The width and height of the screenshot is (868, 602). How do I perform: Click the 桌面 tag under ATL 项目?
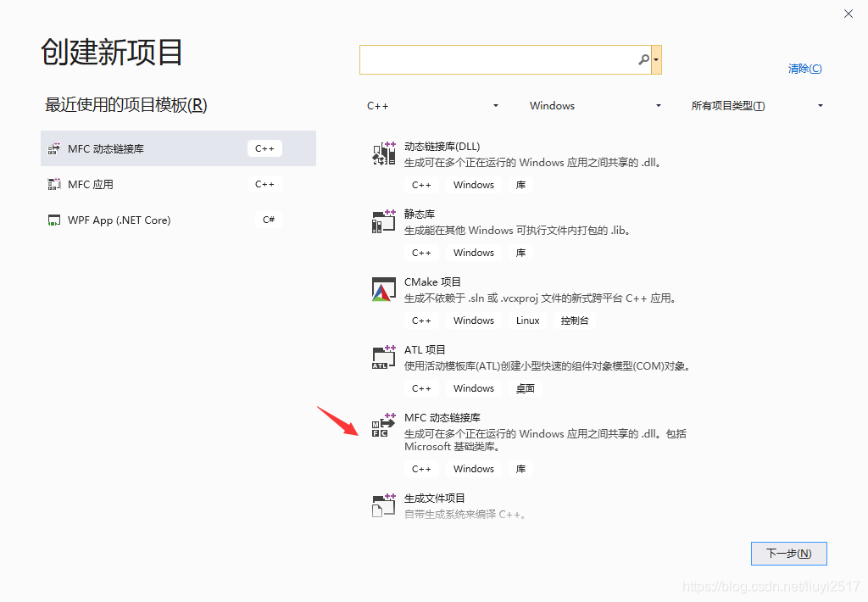tap(525, 387)
